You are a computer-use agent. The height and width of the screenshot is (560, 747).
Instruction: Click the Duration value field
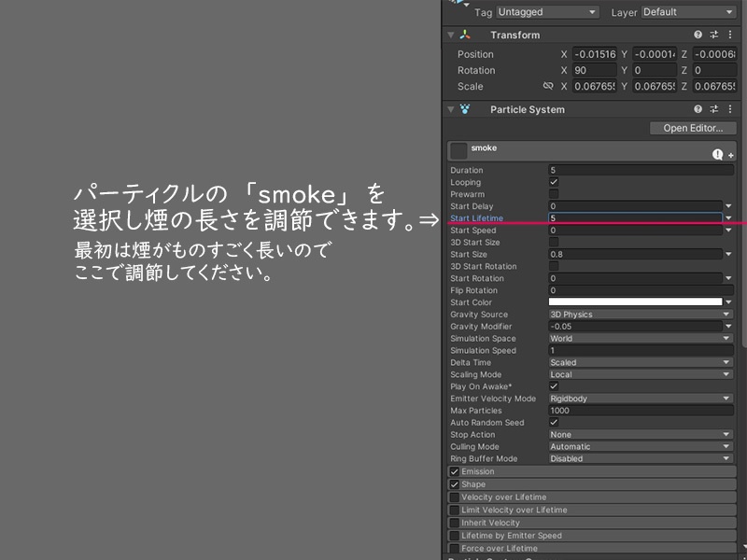(641, 170)
